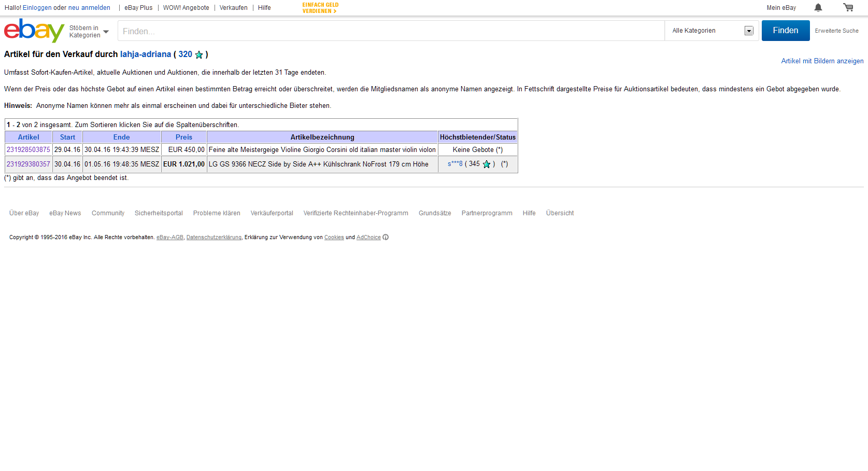
Task: Open Über eBay in the footer
Action: coord(24,213)
